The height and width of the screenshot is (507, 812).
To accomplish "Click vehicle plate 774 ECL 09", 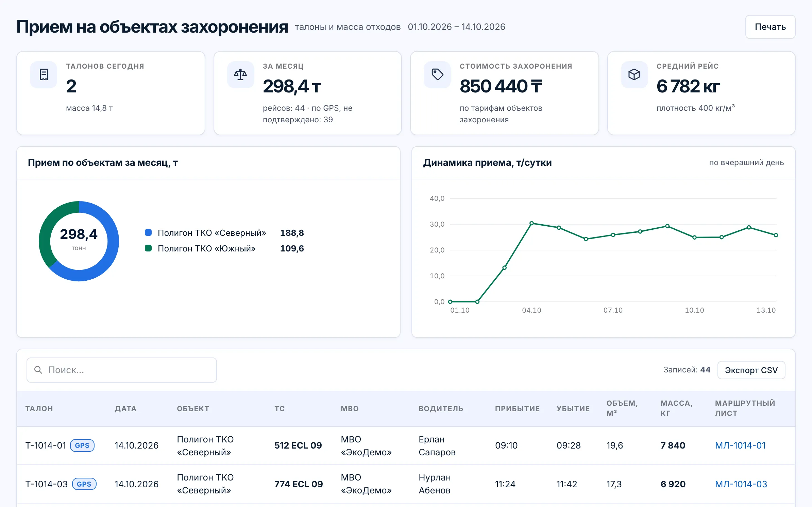I will coord(299,484).
